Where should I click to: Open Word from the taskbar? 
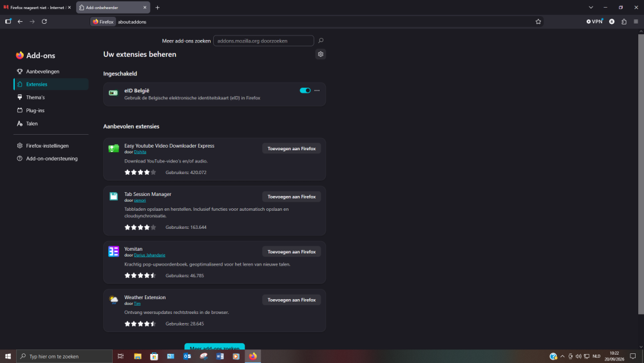pos(220,356)
